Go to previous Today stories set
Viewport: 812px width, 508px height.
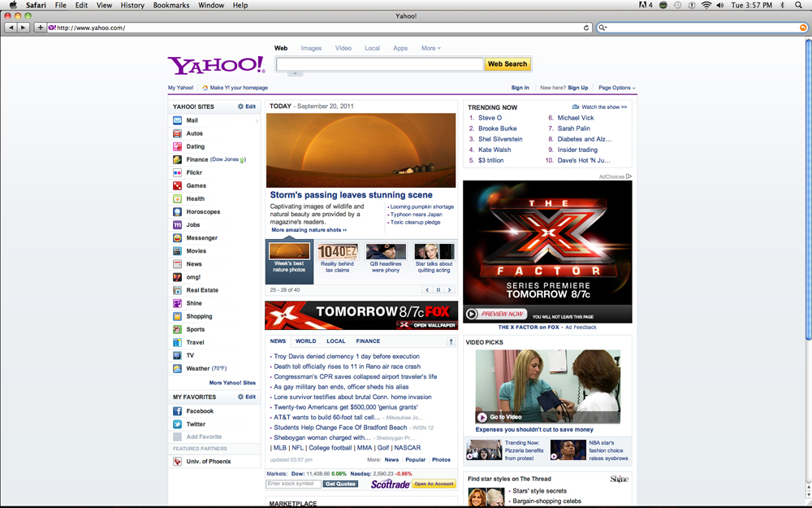pos(427,290)
